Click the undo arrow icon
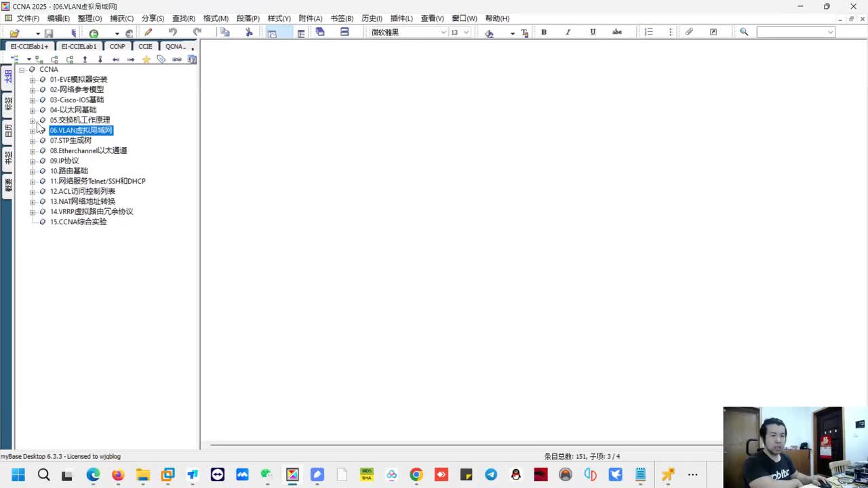Viewport: 868px width, 488px height. click(x=173, y=32)
